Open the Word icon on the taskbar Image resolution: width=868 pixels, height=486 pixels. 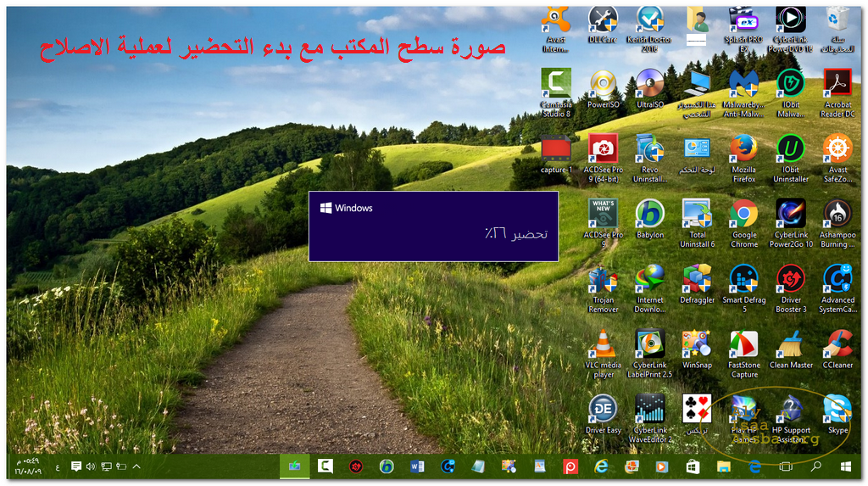click(x=416, y=466)
